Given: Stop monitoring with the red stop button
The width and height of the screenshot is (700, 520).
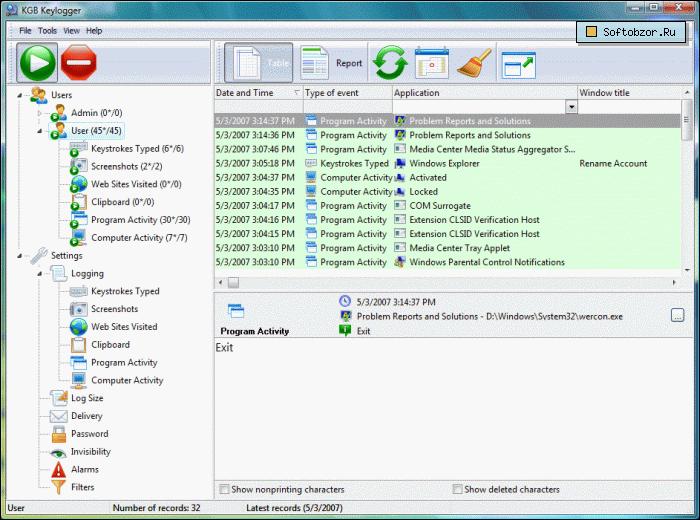Looking at the screenshot, I should coord(79,62).
